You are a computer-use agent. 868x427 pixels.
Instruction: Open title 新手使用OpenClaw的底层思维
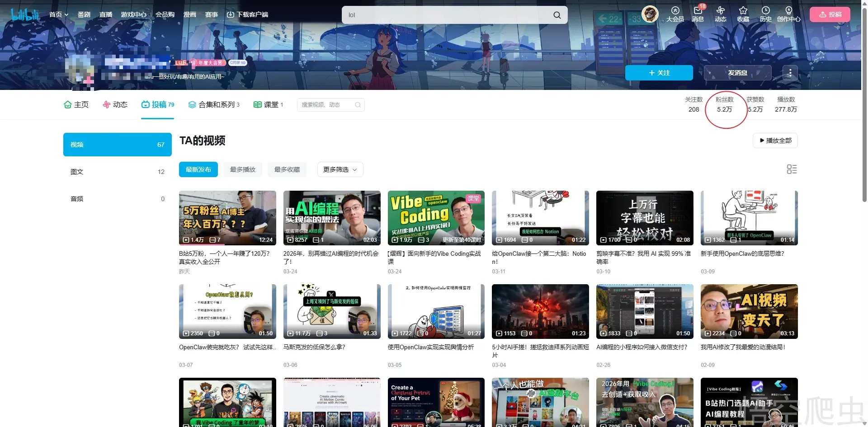(x=742, y=253)
